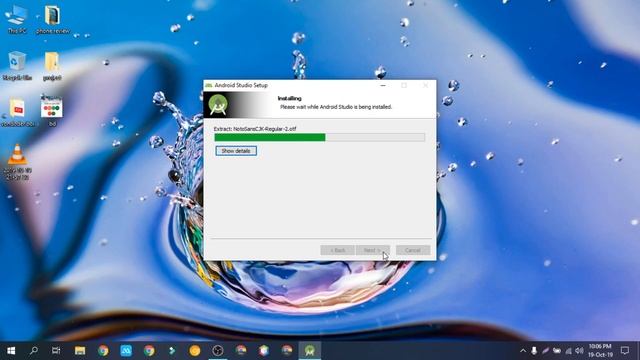Click the microphone tray icon
The image size is (640, 360).
coord(534,351)
